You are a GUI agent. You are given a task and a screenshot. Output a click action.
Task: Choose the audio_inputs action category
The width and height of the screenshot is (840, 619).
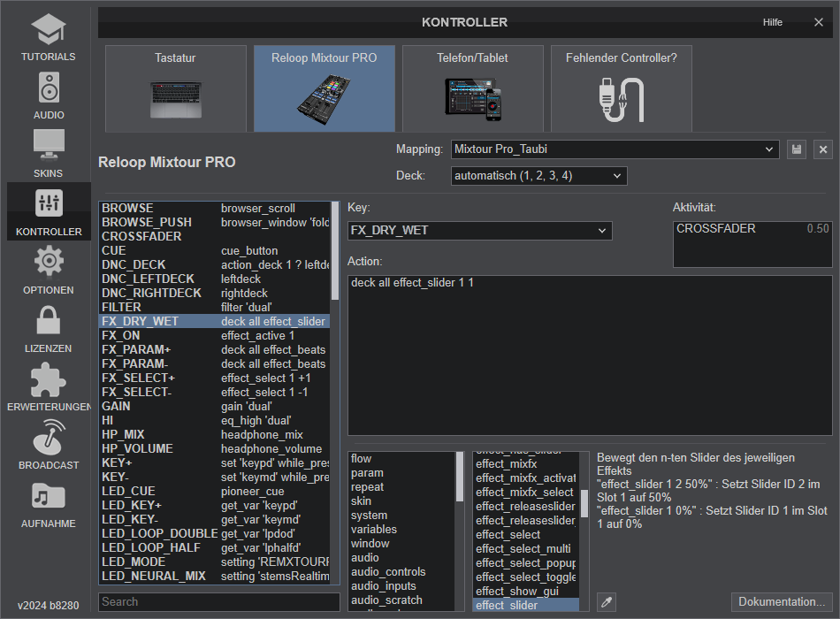401,586
